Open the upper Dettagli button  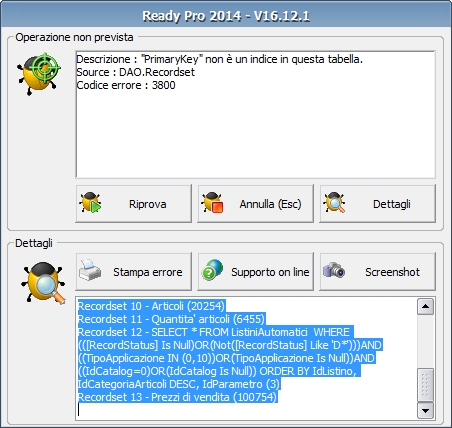(378, 203)
